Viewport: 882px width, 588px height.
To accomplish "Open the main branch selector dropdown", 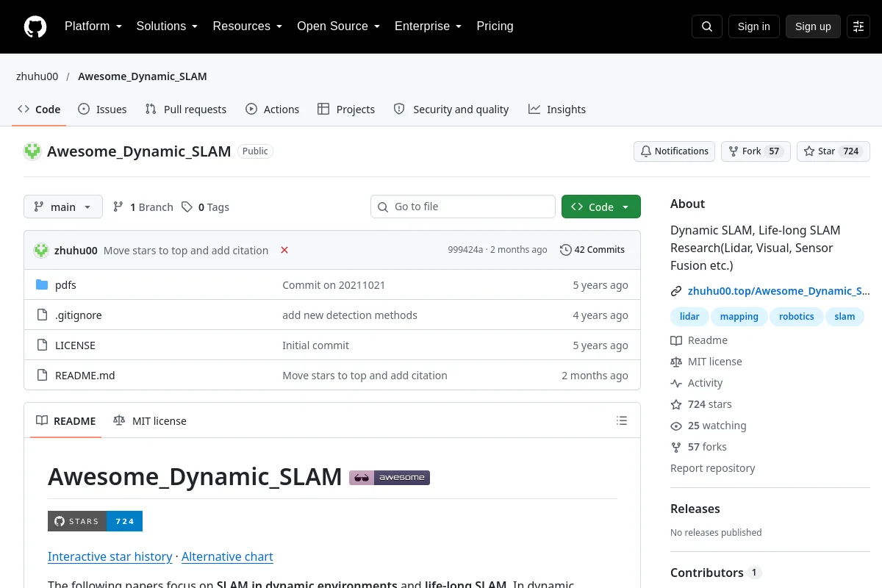I will pos(63,207).
